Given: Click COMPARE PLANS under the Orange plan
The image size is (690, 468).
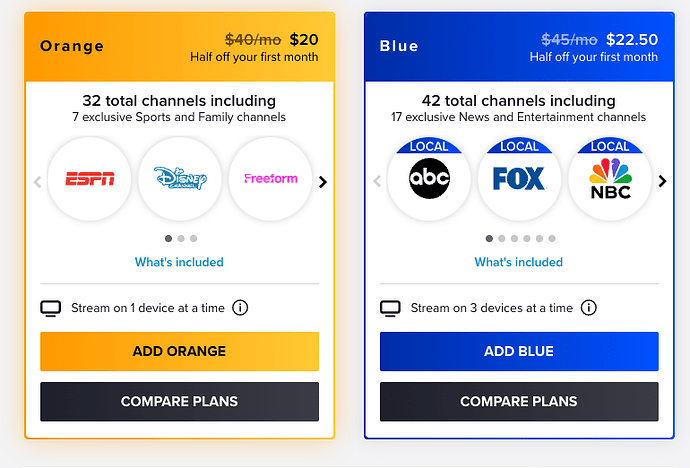Looking at the screenshot, I should pos(179,402).
